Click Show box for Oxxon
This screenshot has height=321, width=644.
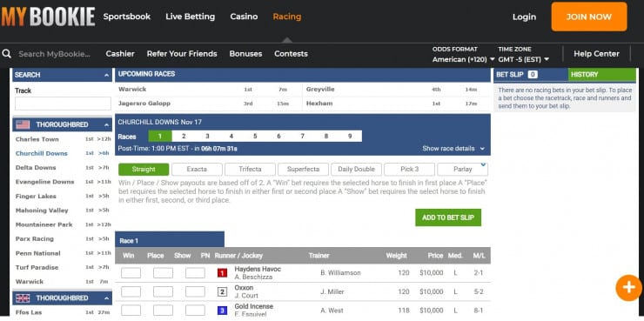point(195,291)
